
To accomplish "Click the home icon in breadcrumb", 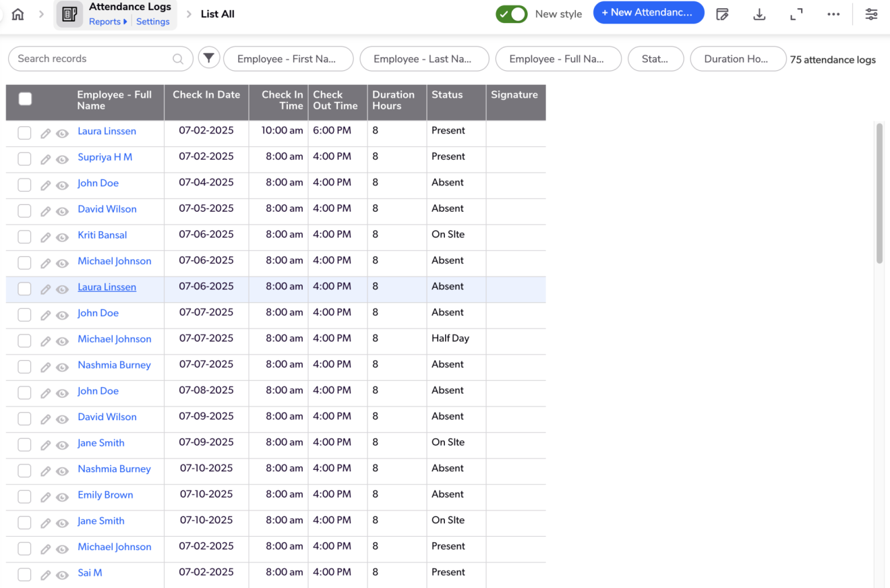I will click(18, 14).
